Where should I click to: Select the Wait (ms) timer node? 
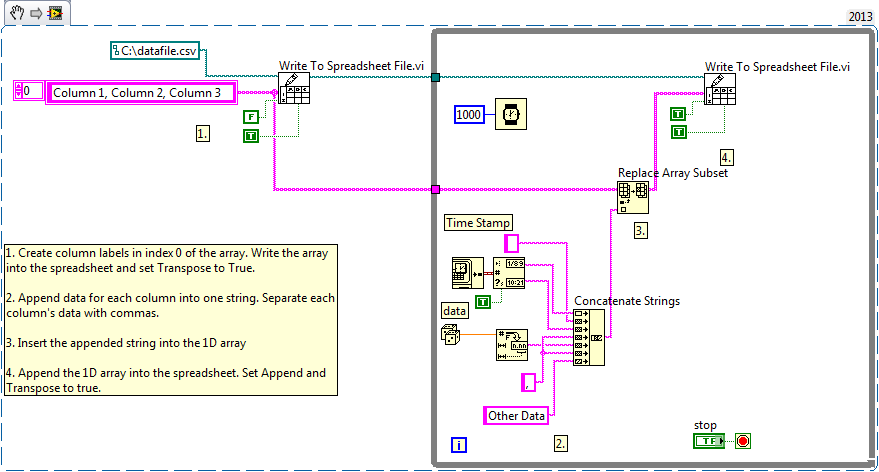click(x=511, y=115)
